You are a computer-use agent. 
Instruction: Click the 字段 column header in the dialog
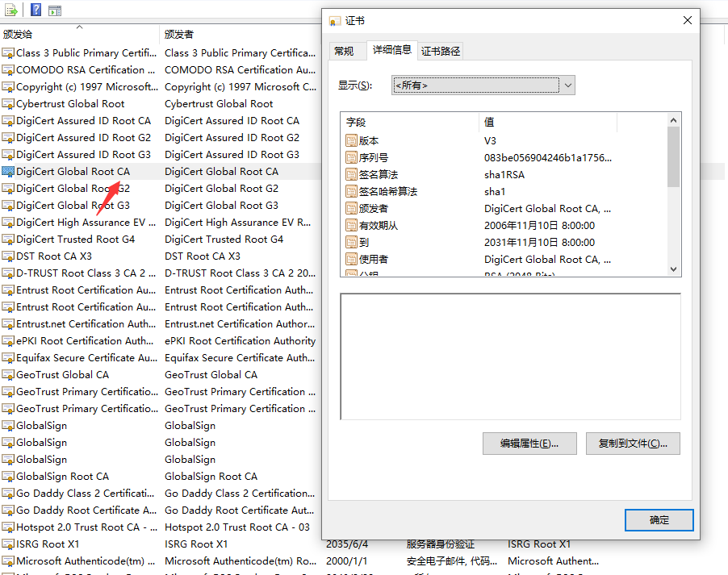pyautogui.click(x=410, y=122)
